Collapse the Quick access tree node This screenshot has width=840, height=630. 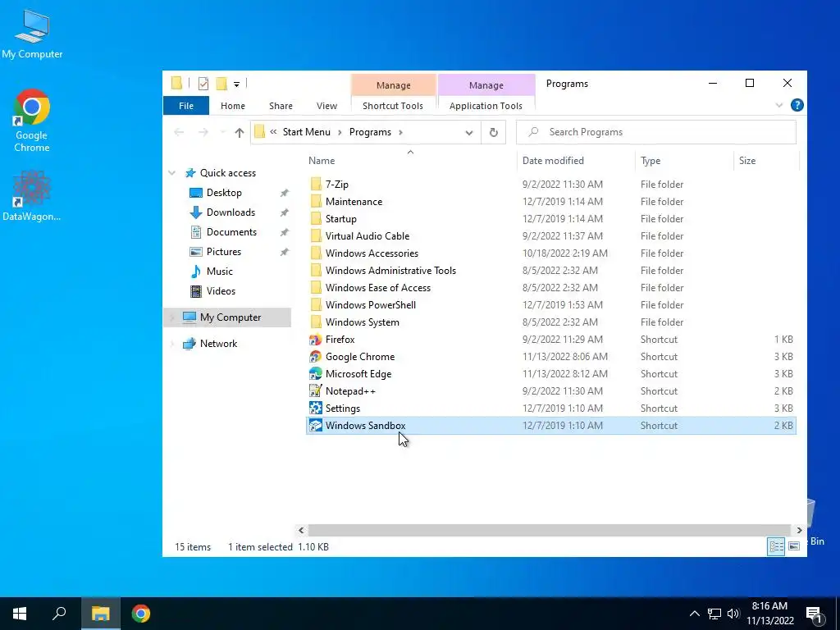[172, 173]
